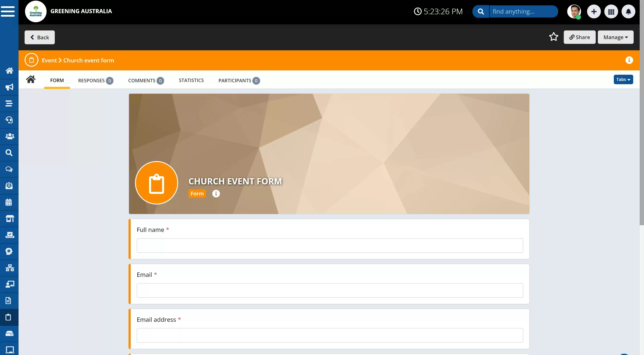Image resolution: width=644 pixels, height=355 pixels.
Task: Open the sidebar store marketplace icon
Action: click(9, 219)
